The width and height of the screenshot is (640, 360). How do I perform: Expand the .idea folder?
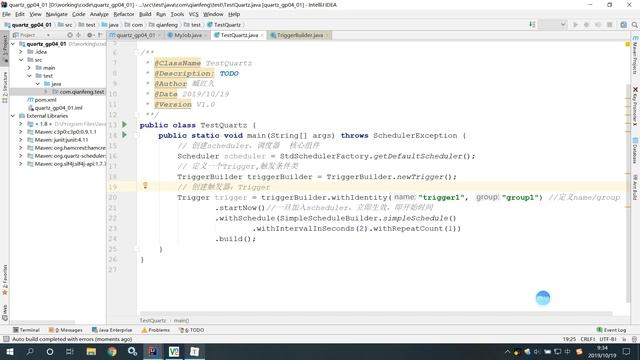[21, 52]
